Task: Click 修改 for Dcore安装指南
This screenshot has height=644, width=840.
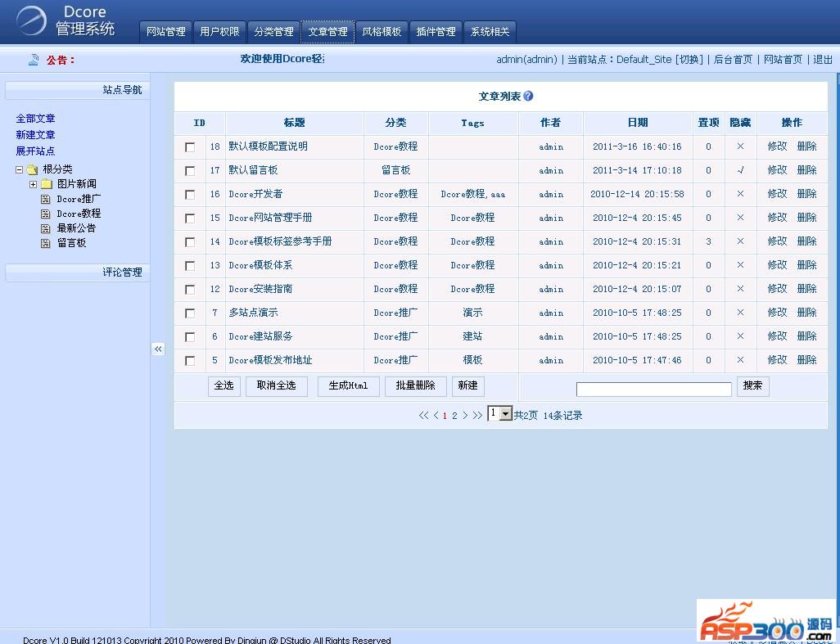Action: pyautogui.click(x=777, y=289)
